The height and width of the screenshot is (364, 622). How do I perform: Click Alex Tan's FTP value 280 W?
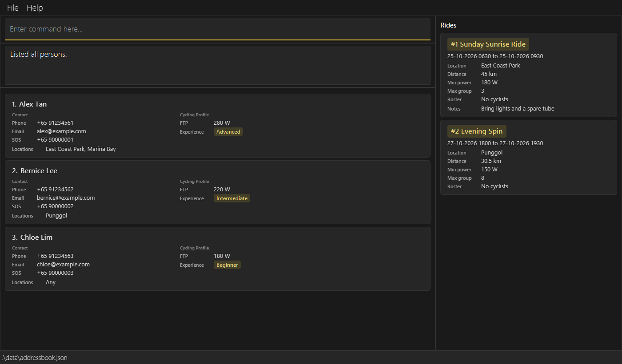click(222, 123)
